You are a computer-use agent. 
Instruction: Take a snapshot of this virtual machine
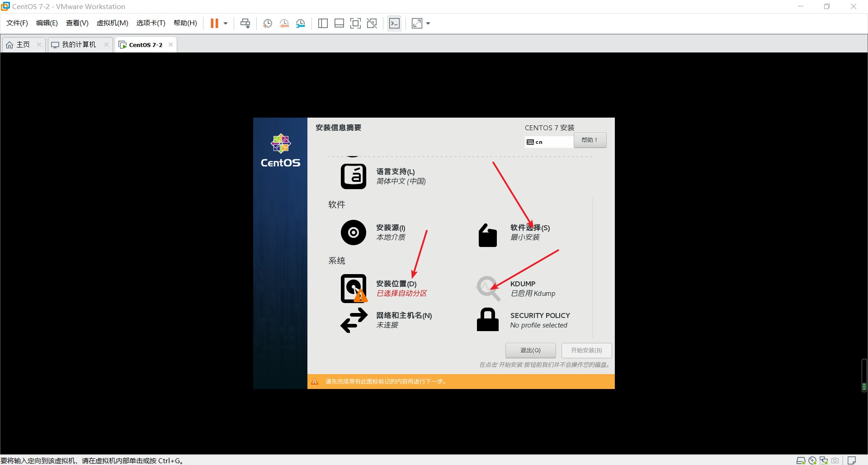(x=267, y=24)
